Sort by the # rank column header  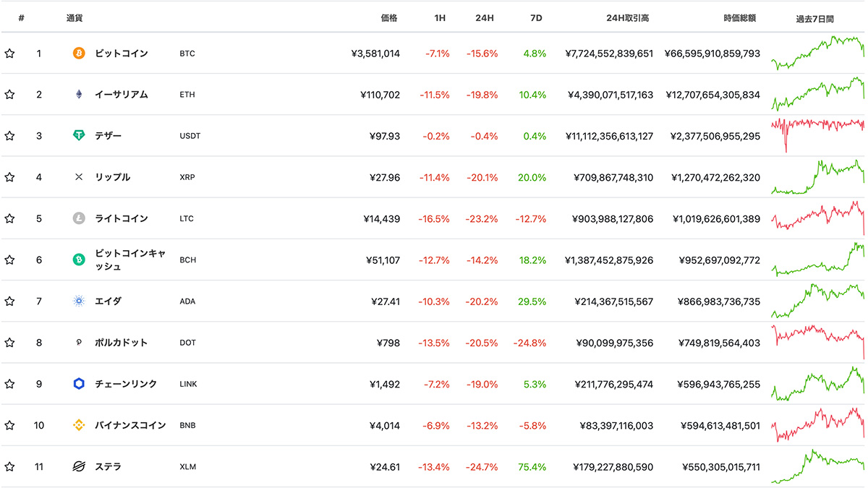tap(22, 18)
